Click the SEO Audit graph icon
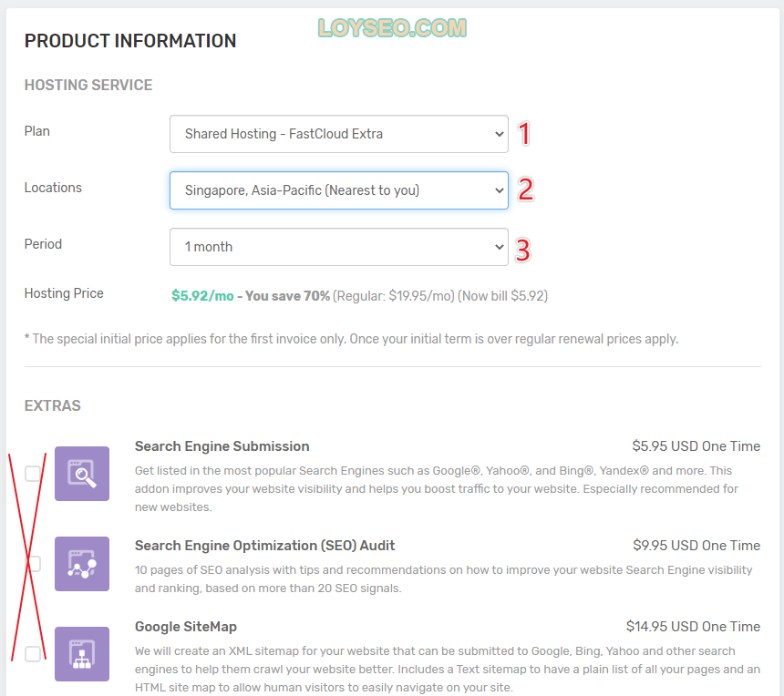This screenshot has width=784, height=696. (82, 564)
